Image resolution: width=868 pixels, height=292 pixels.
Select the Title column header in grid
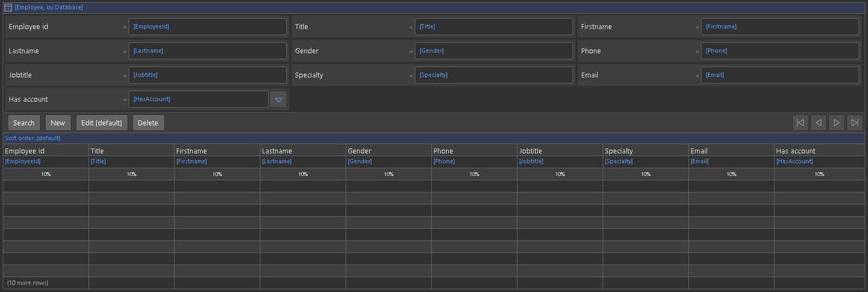pyautogui.click(x=132, y=151)
